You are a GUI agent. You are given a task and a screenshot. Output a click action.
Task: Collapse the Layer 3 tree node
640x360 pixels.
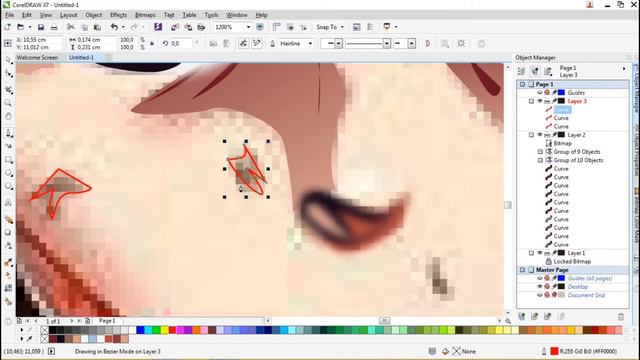coord(531,101)
